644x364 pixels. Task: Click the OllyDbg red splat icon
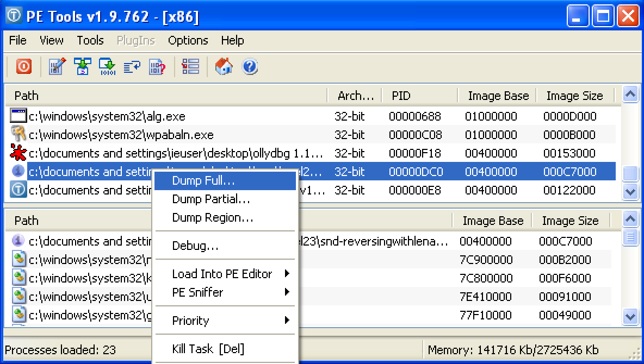18,153
